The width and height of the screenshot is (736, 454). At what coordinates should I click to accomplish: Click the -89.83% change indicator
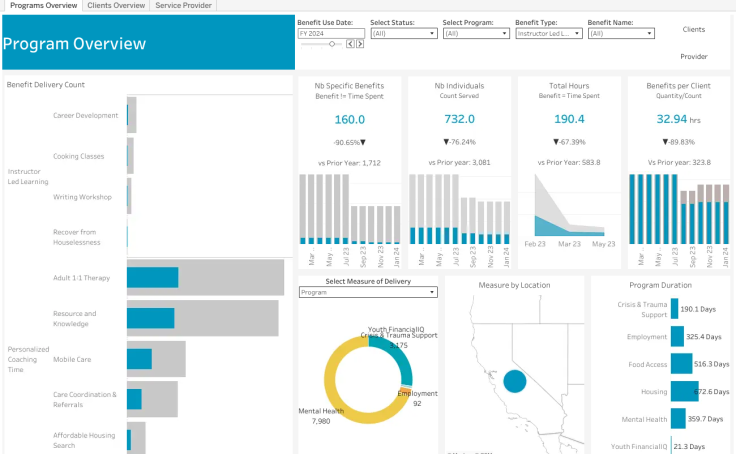678,142
